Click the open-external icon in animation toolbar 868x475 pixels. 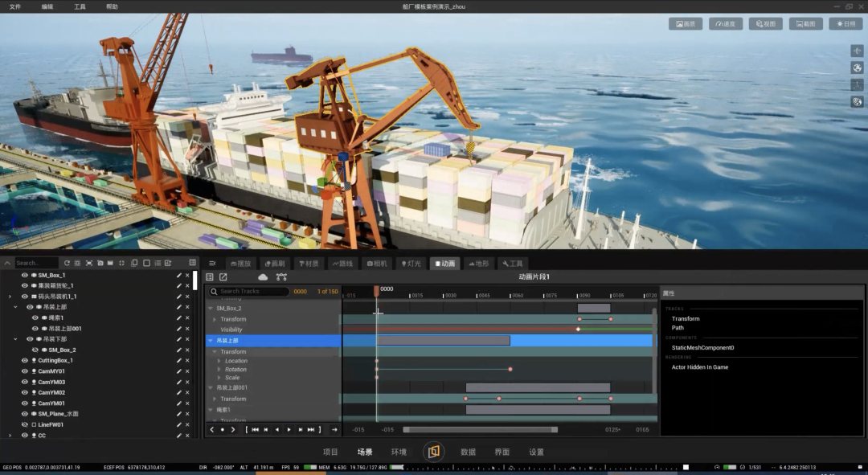click(x=223, y=276)
